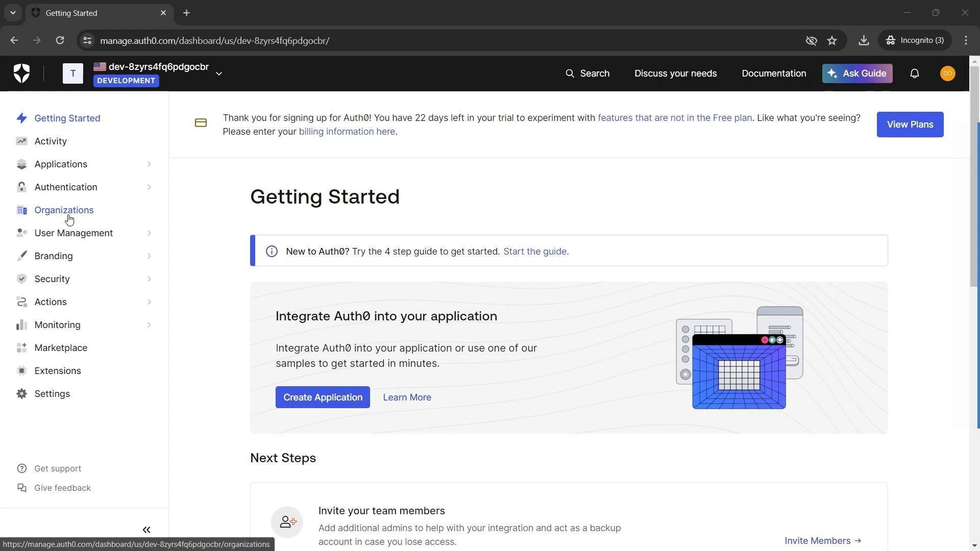Expand the Security submenu chevron
The width and height of the screenshot is (980, 551).
149,279
